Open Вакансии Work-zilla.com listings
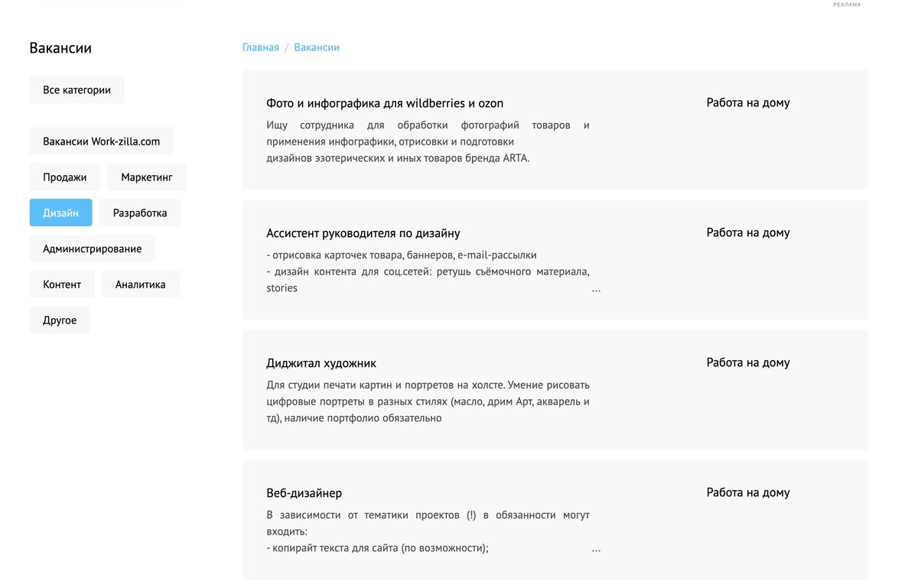Image resolution: width=918 pixels, height=588 pixels. pyautogui.click(x=101, y=141)
